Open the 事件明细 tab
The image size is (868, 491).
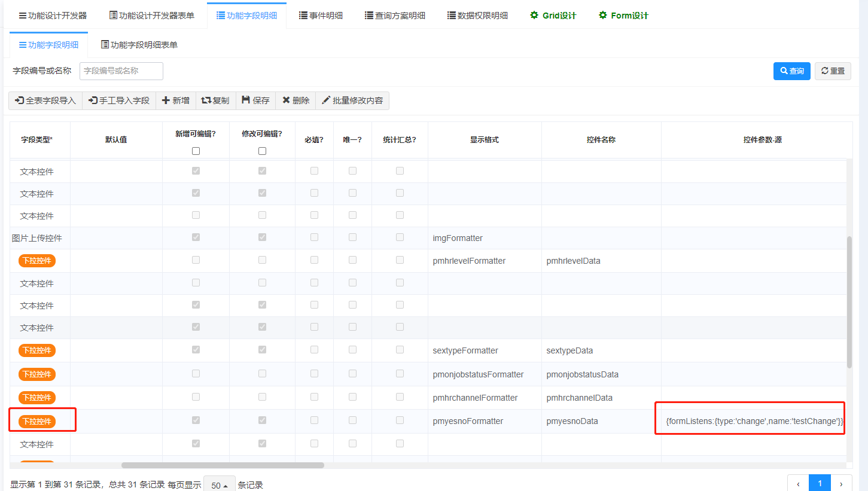point(321,16)
